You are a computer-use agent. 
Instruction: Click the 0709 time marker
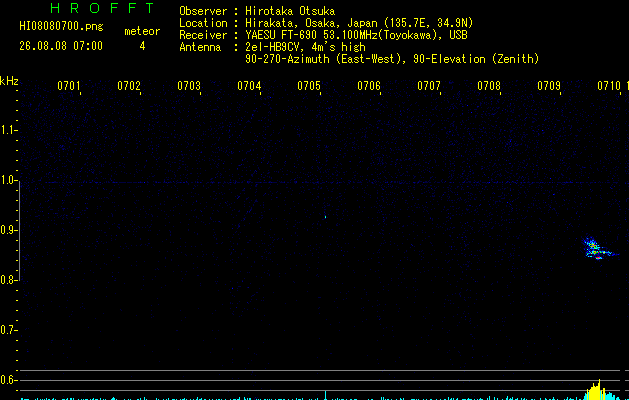coord(549,86)
